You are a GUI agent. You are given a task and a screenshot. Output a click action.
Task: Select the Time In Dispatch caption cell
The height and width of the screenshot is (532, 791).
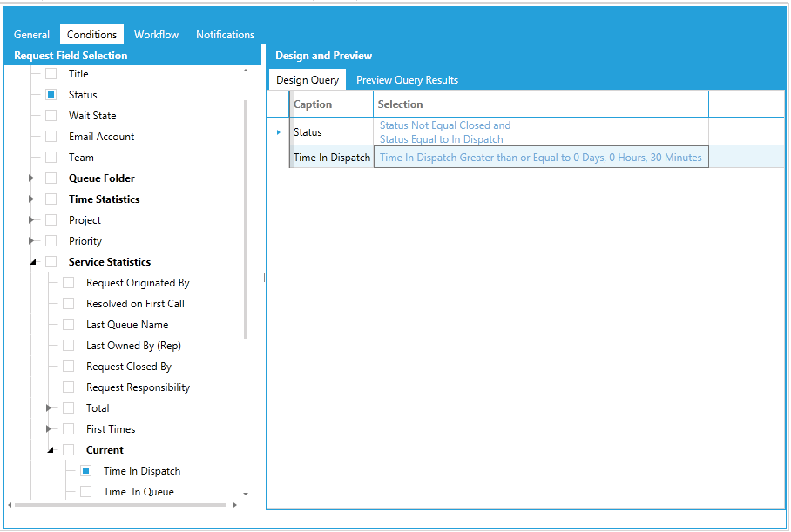point(332,158)
